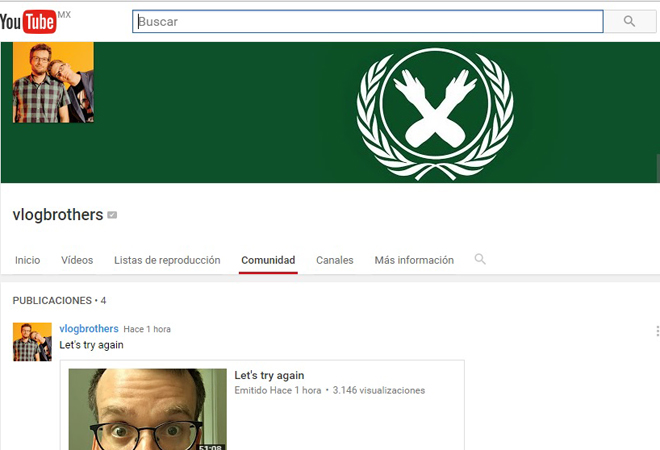Click the vlogbrothers post author link
This screenshot has width=660, height=450.
(89, 329)
